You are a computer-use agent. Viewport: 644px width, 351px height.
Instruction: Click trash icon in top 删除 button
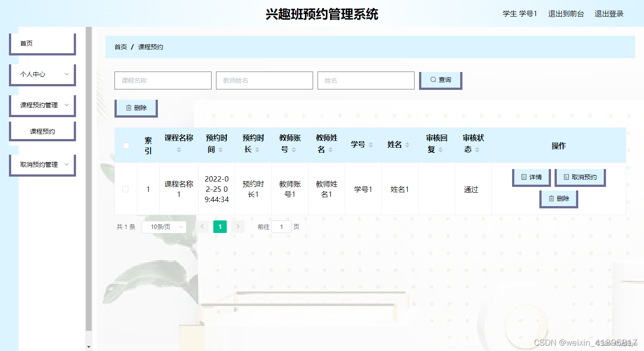[x=129, y=108]
